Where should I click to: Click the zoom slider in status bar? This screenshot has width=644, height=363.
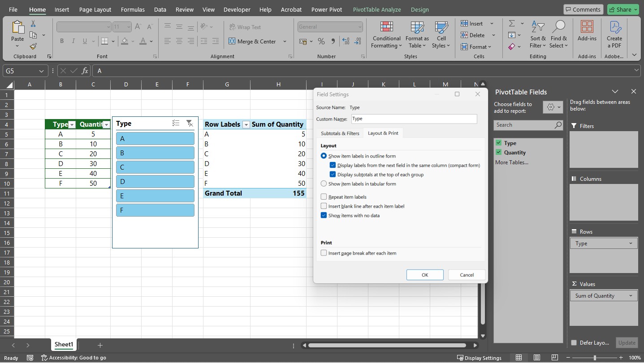(x=595, y=358)
